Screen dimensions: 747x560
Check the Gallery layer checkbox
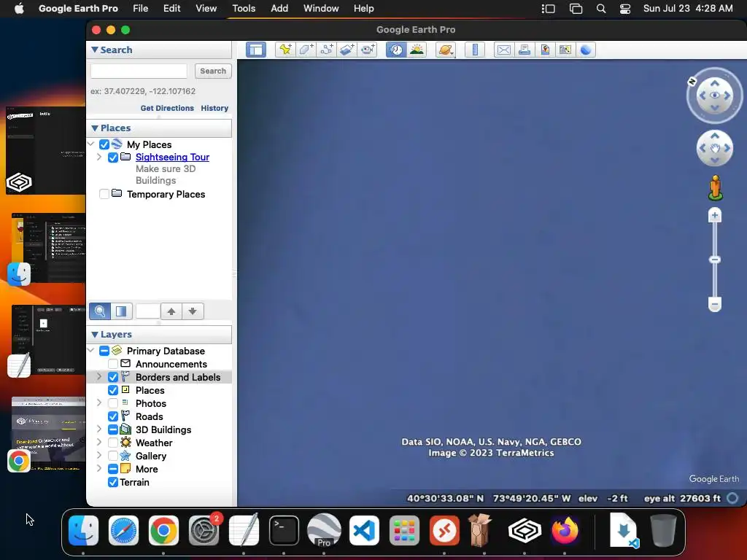[113, 456]
